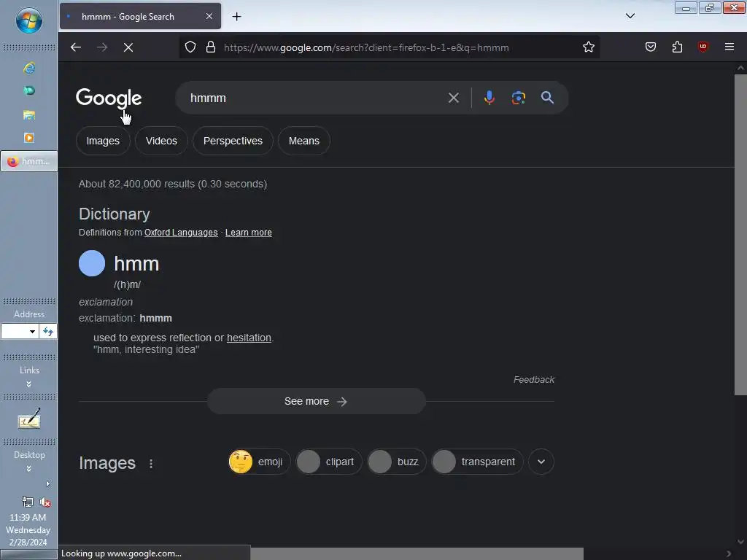The width and height of the screenshot is (747, 560).
Task: Filter images by emoji chip
Action: click(259, 462)
